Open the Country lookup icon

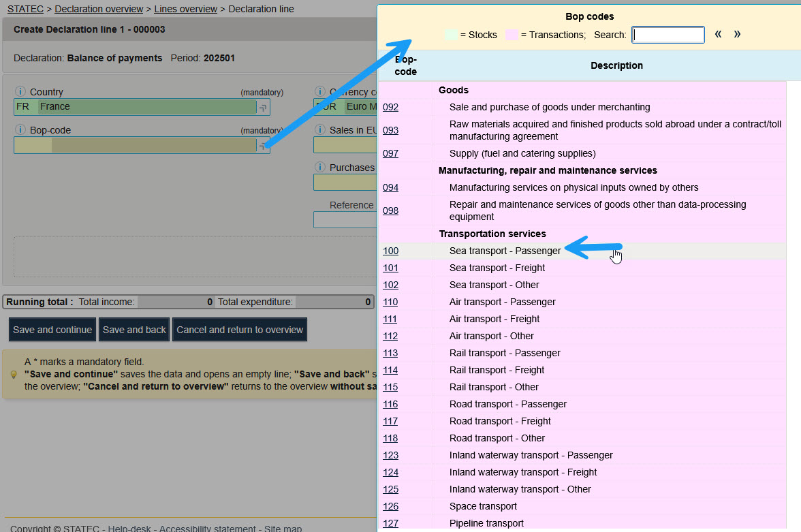(x=262, y=107)
